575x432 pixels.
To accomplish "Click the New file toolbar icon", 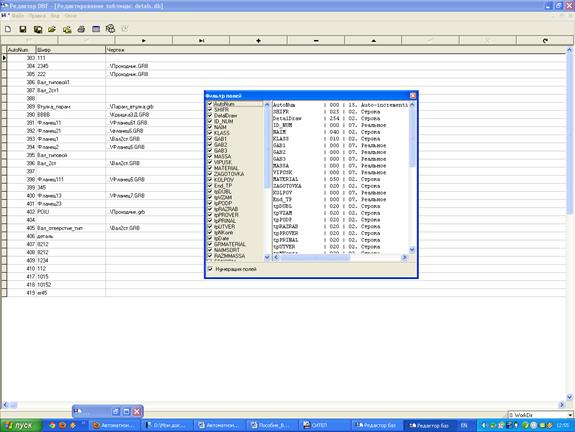I will pos(8,29).
